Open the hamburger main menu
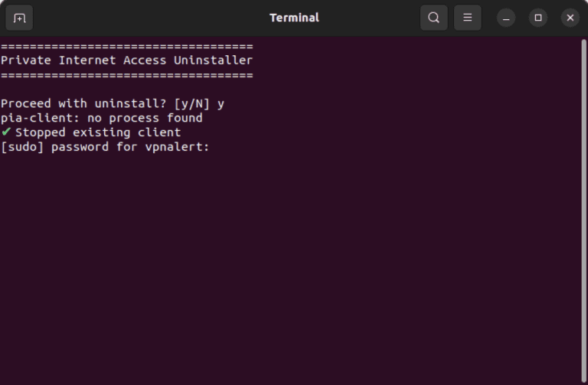Image resolution: width=588 pixels, height=385 pixels. 467,18
